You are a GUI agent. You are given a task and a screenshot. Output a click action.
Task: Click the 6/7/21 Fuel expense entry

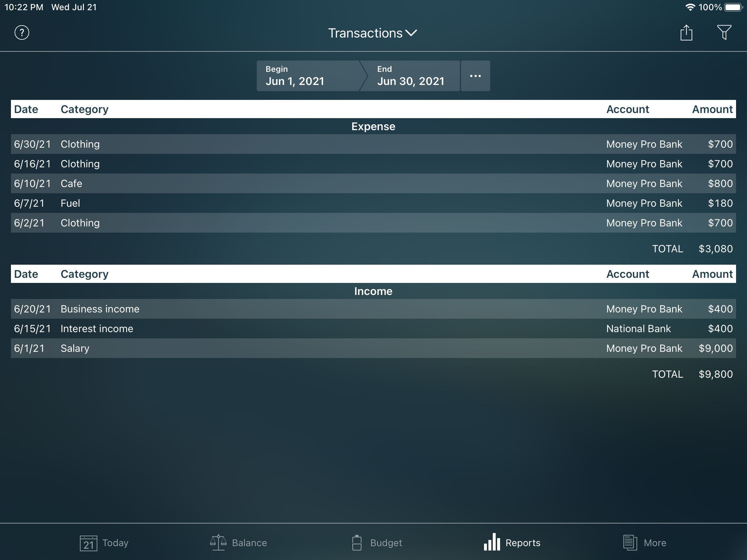click(x=373, y=203)
